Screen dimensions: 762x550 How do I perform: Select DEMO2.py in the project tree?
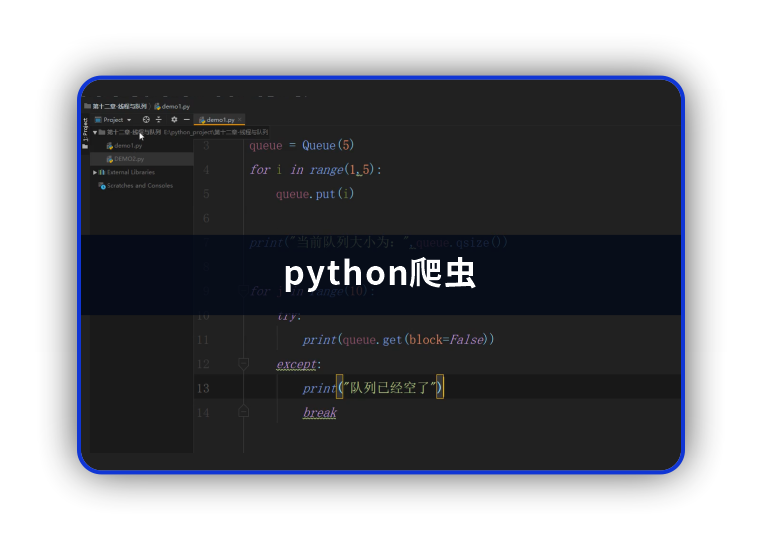pos(130,158)
